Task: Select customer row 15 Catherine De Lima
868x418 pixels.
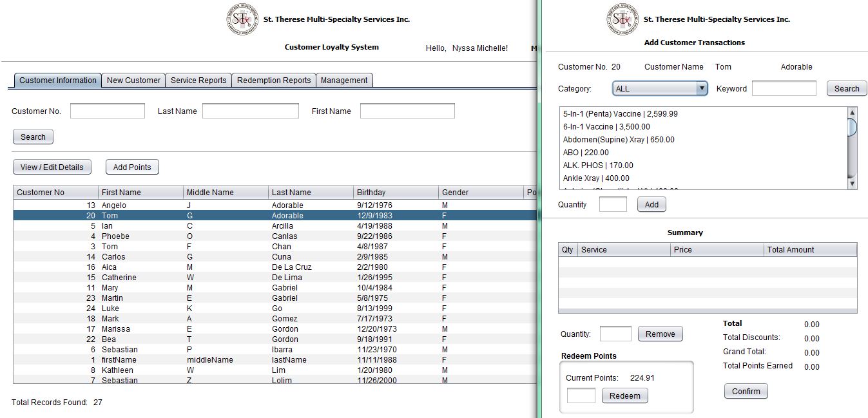Action: pyautogui.click(x=275, y=278)
